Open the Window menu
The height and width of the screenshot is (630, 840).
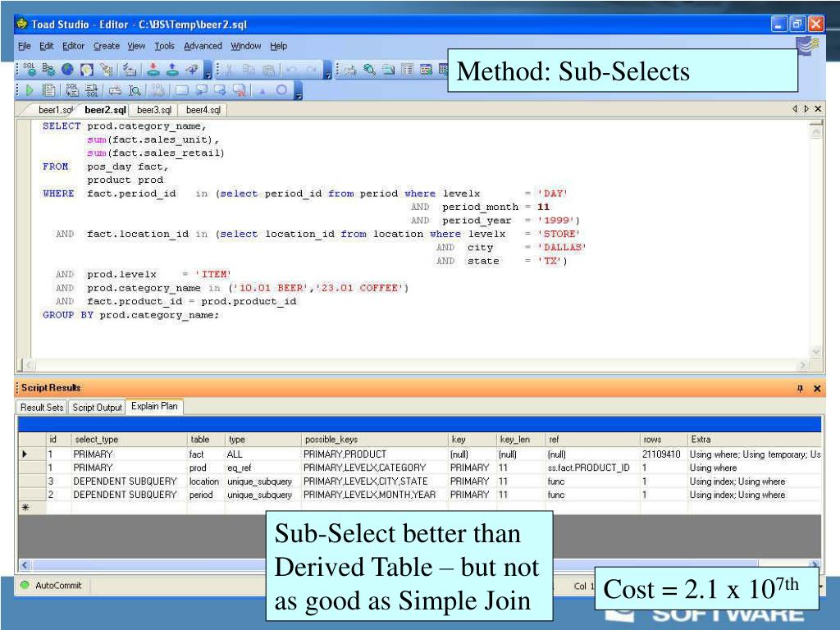(x=246, y=46)
